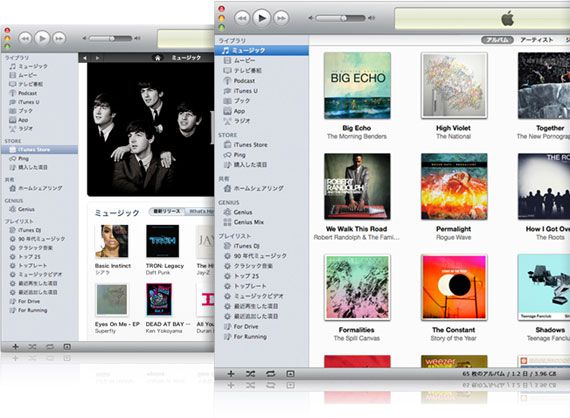Image resolution: width=570 pixels, height=418 pixels.
Task: Open Shadows album cover
Action: click(x=544, y=288)
